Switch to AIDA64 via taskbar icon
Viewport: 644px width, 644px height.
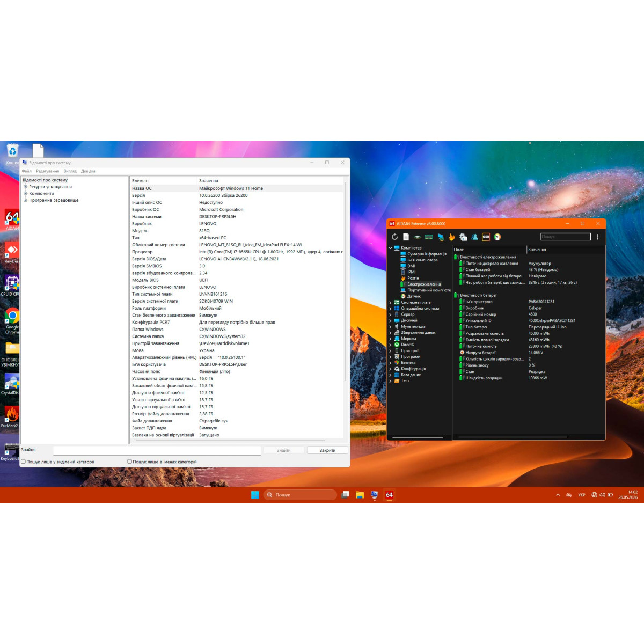pyautogui.click(x=389, y=495)
